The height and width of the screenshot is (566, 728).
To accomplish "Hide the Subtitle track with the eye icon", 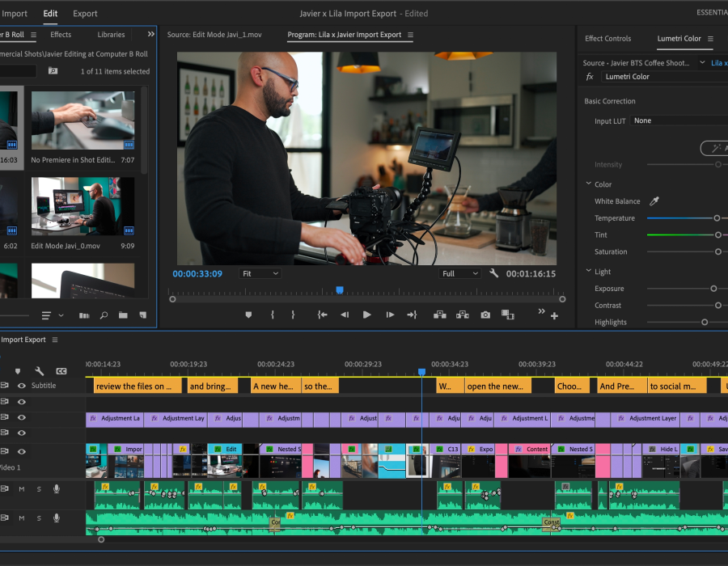I will (x=21, y=386).
